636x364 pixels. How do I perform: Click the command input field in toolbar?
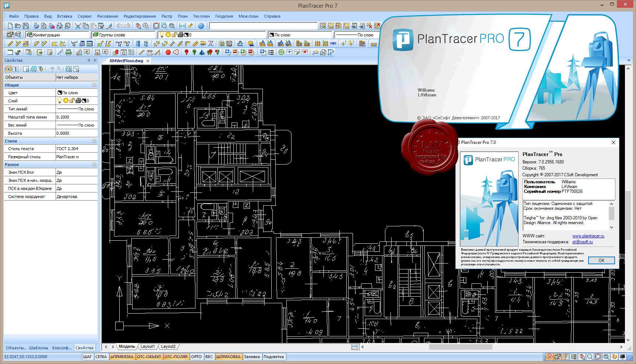(263, 26)
